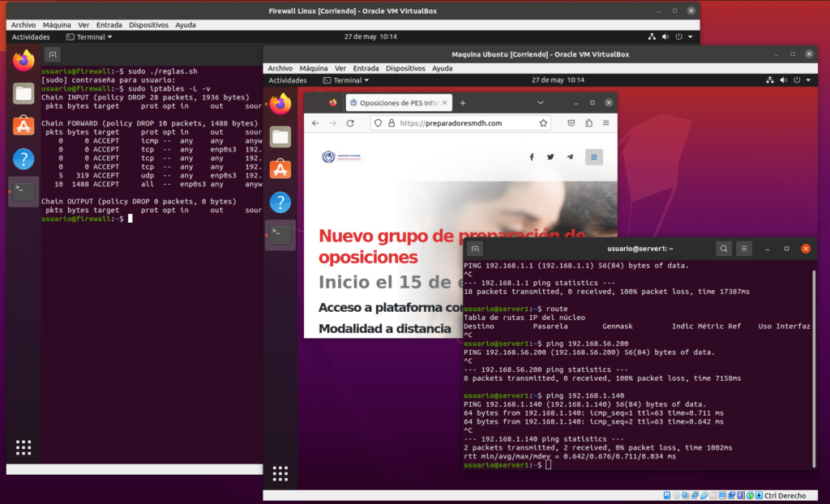Select Terminal icon in Firewall Linux dock
Image resolution: width=830 pixels, height=504 pixels.
(x=24, y=191)
